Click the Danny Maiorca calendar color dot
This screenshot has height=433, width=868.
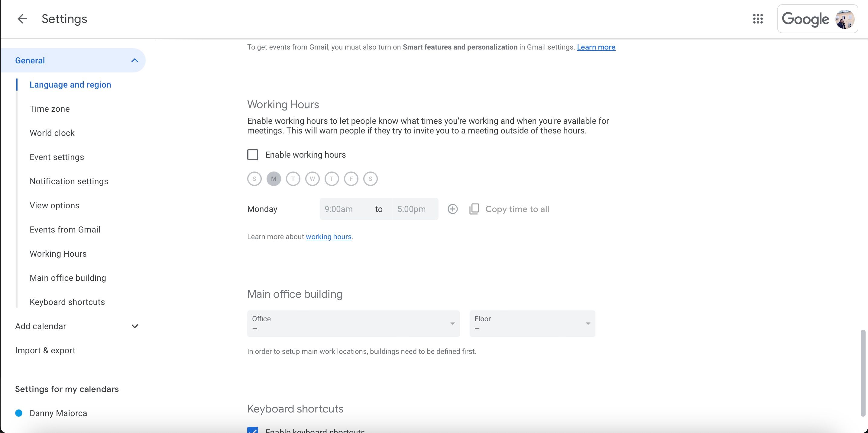[x=19, y=413]
